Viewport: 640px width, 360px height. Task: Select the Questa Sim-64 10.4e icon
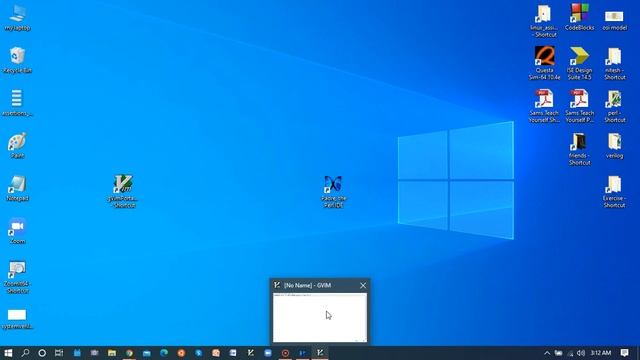coord(544,63)
